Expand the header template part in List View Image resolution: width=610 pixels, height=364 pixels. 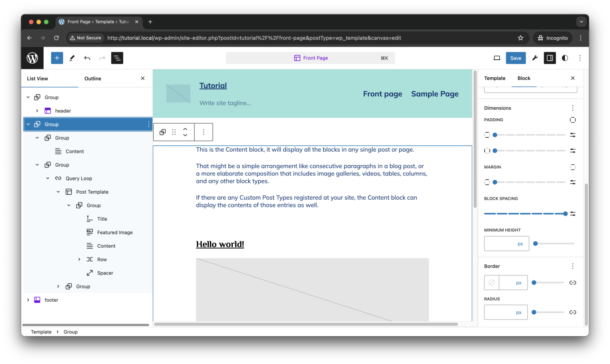pos(37,110)
